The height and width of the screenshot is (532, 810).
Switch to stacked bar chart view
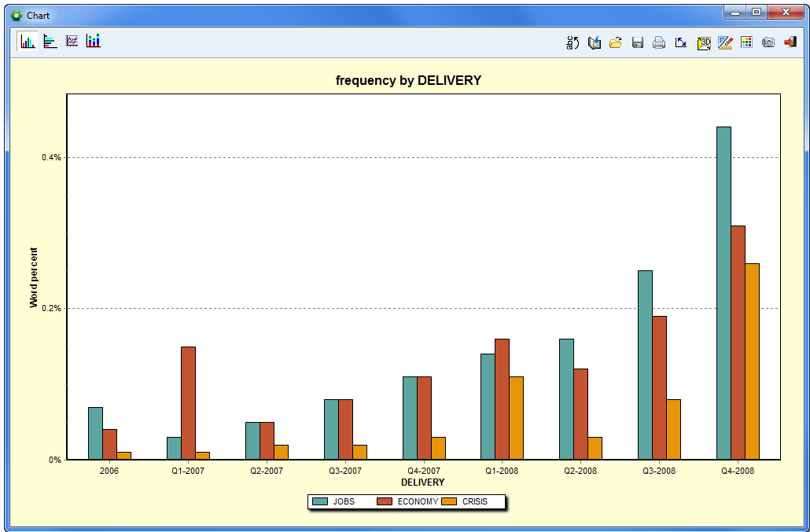(x=94, y=42)
